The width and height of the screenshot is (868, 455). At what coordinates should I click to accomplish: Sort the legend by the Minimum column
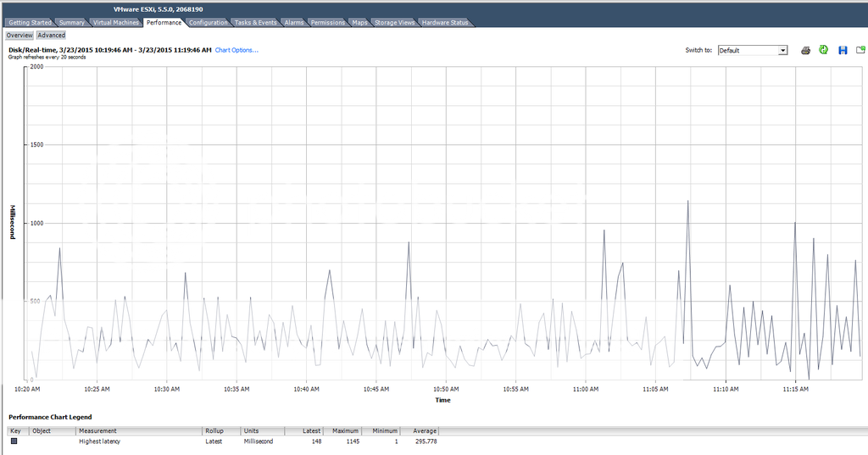tap(381, 430)
